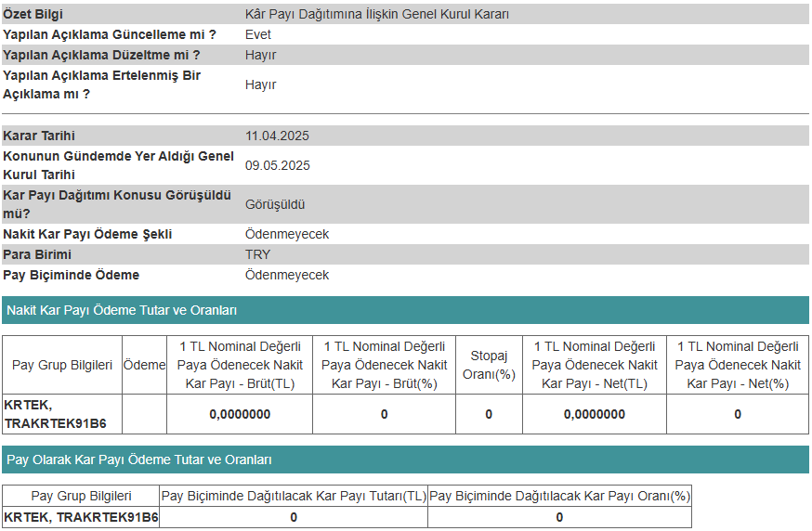812x531 pixels.
Task: Select Brüt(%) value 0 cell
Action: (385, 414)
